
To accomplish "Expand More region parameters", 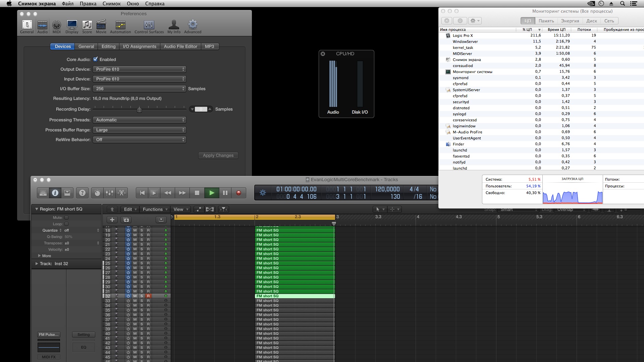I will click(39, 256).
